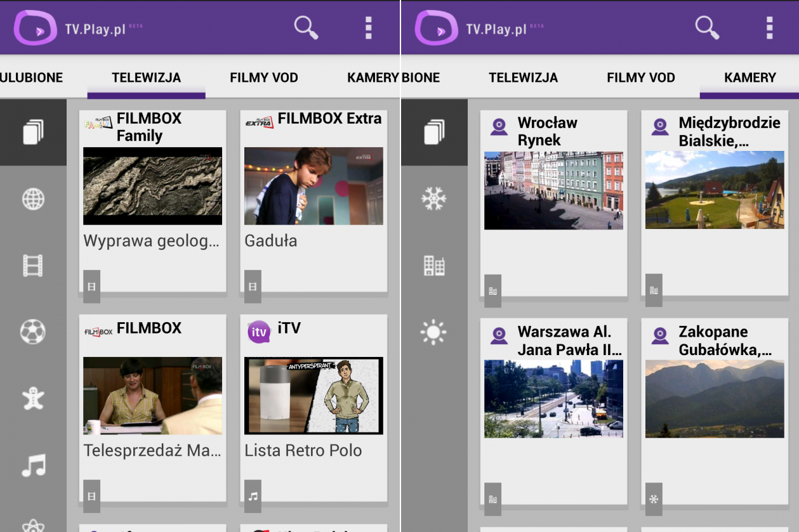Open the Warszawa Al. Jana Pawła II camera title
The height and width of the screenshot is (532, 799).
coord(569,341)
